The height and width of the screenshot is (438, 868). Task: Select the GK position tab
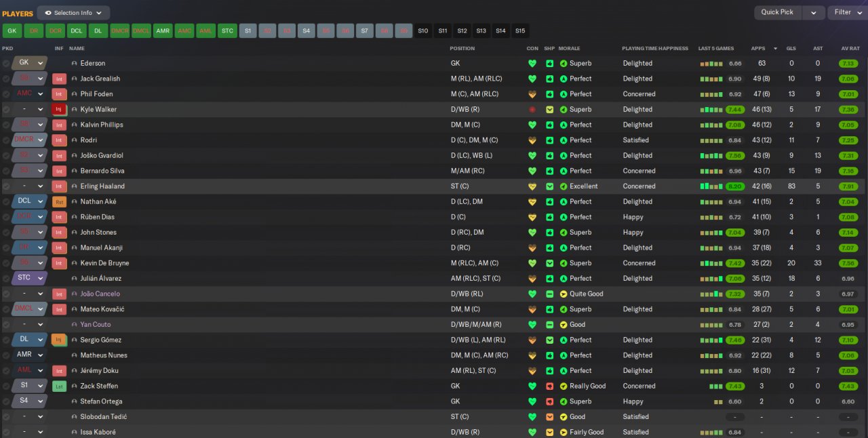click(x=12, y=31)
